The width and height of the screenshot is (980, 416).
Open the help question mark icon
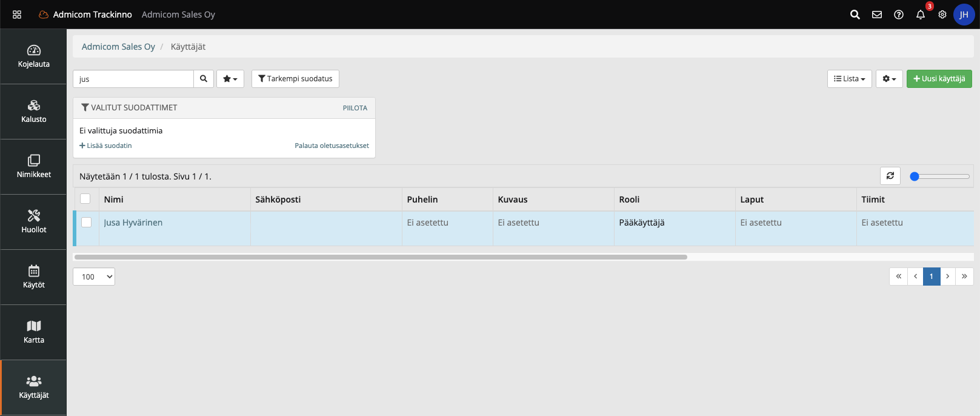899,15
